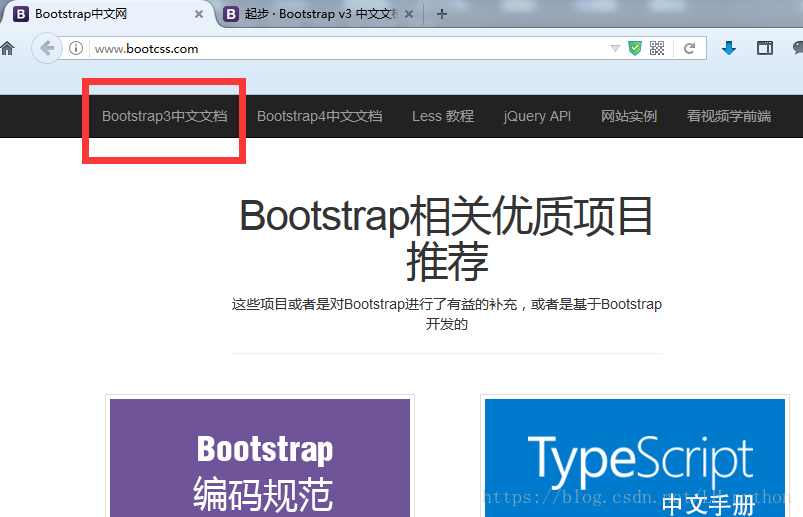Go back with the back arrow button

pos(47,49)
